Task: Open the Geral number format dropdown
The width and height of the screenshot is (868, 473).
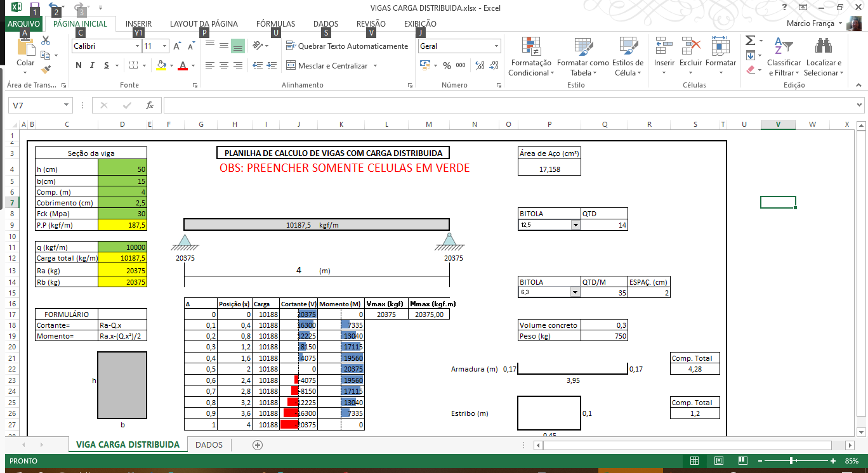Action: [497, 46]
